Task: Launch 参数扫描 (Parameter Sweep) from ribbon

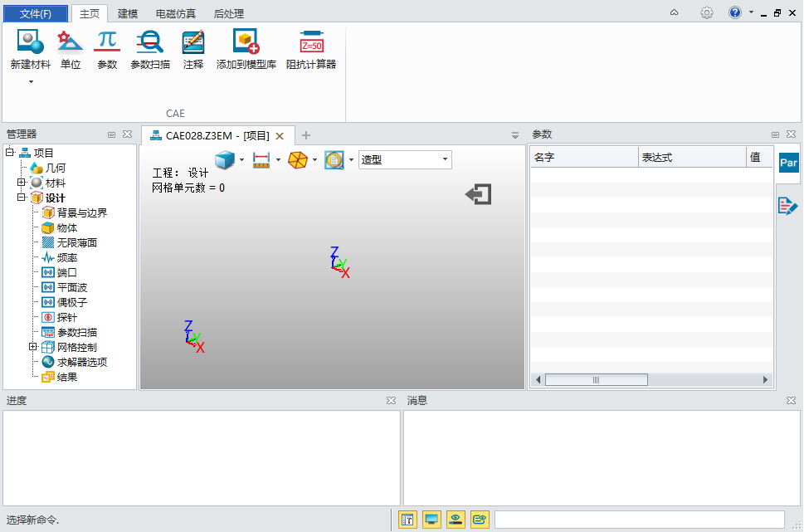Action: [x=149, y=50]
